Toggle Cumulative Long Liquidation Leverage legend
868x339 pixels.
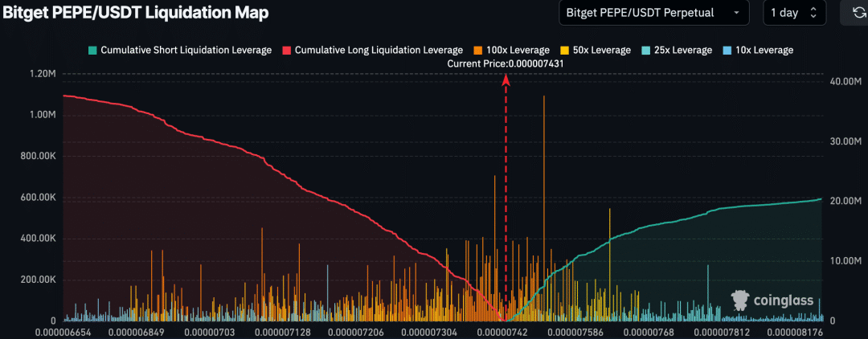point(372,51)
